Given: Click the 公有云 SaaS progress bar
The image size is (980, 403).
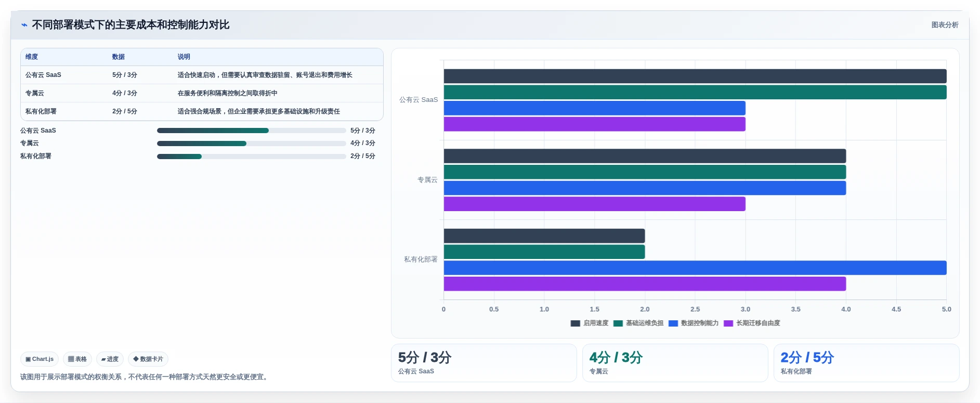Looking at the screenshot, I should coord(252,131).
